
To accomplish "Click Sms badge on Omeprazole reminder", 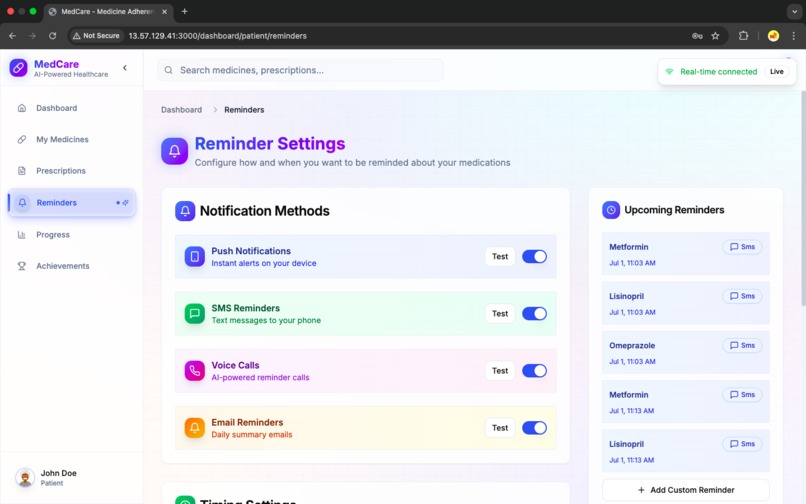I will [x=742, y=346].
